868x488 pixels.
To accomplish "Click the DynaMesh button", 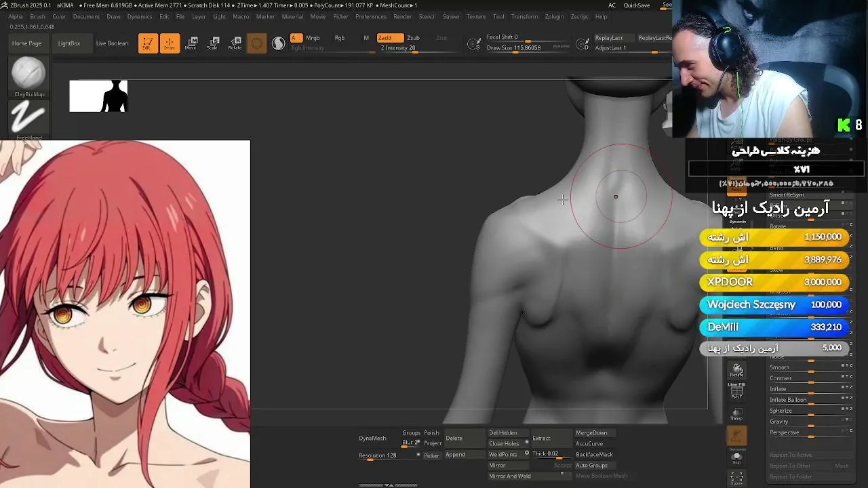I will point(372,439).
